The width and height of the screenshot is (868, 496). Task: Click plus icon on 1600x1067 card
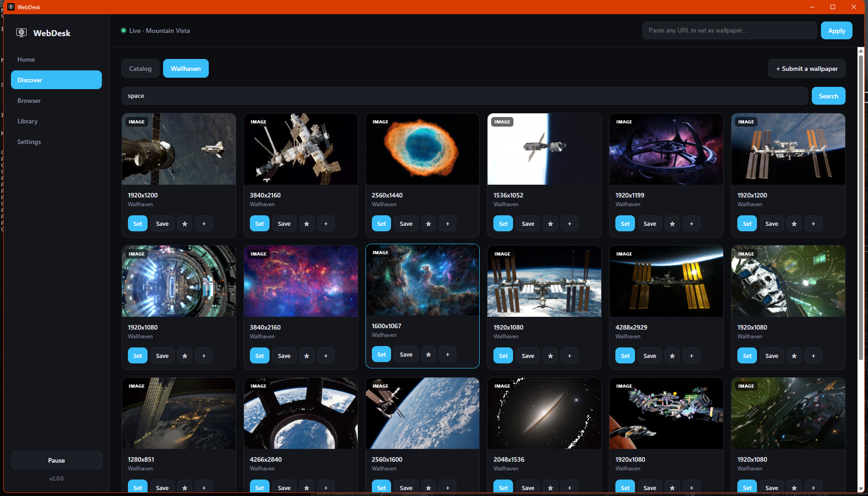tap(448, 354)
